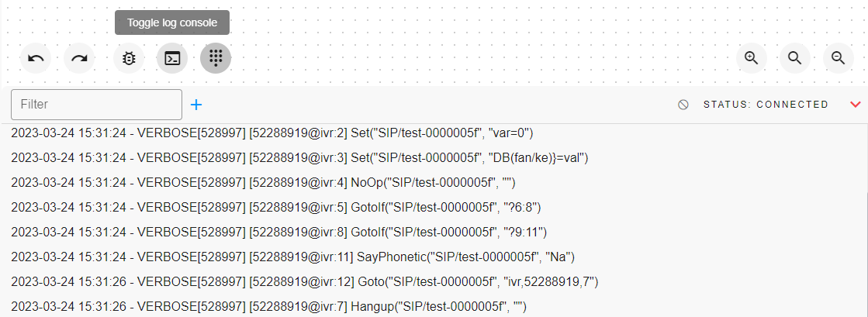Undo the last action
This screenshot has width=868, height=317.
point(36,58)
